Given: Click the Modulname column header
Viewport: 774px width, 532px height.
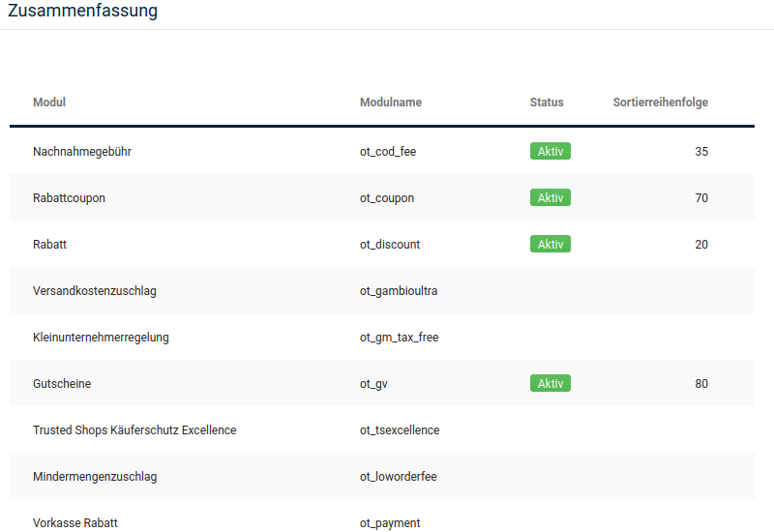Looking at the screenshot, I should tap(391, 103).
